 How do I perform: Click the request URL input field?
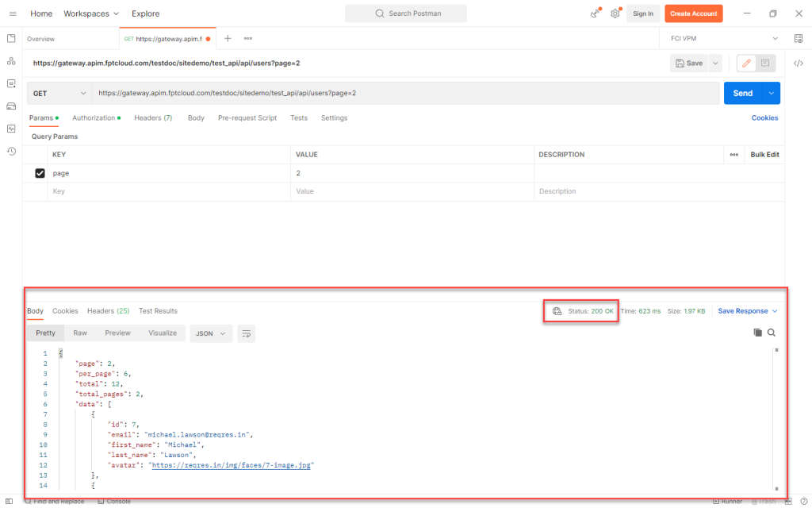[396, 93]
